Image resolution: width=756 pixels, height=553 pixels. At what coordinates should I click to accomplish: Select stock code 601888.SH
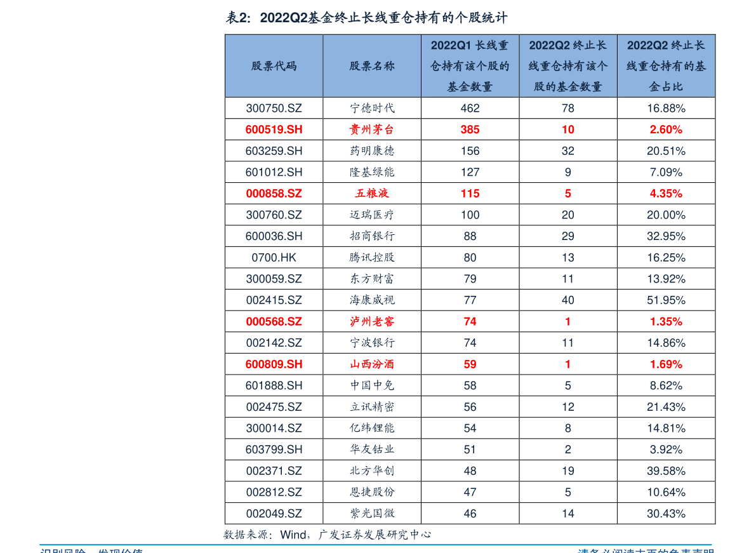[274, 385]
